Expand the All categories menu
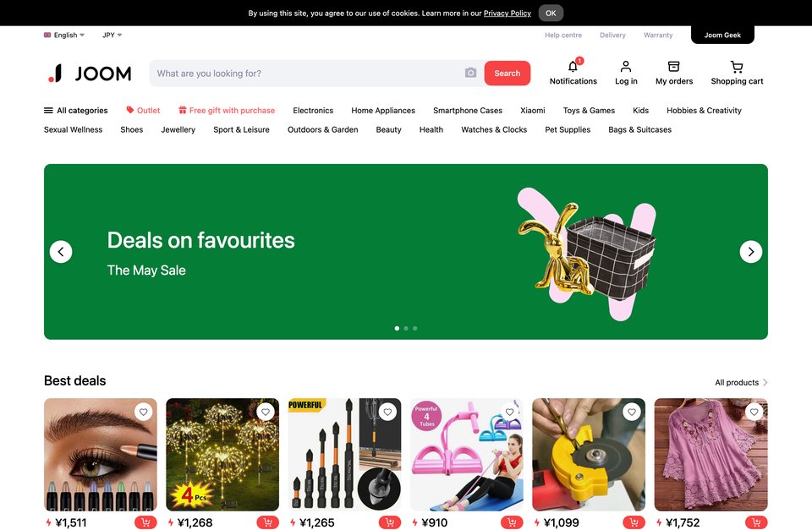Image resolution: width=812 pixels, height=530 pixels. [75, 110]
